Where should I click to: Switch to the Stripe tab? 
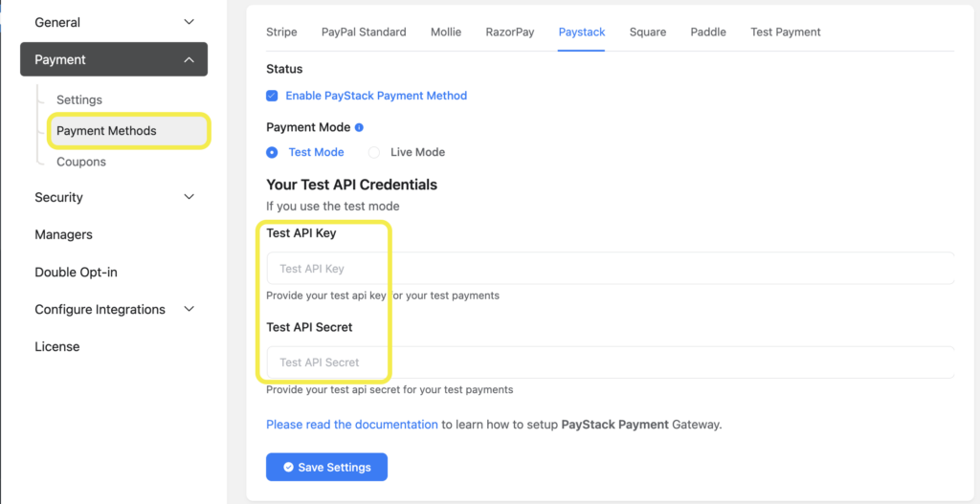tap(282, 32)
